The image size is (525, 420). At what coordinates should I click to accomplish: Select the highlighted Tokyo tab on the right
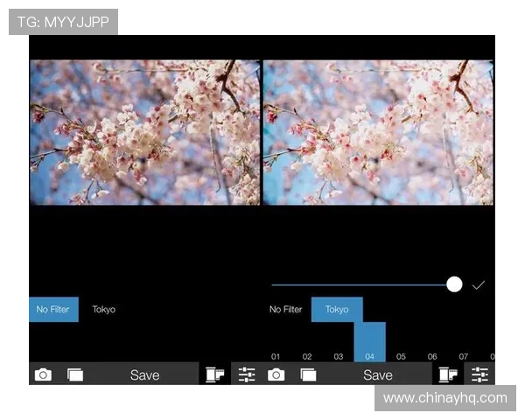(x=337, y=310)
